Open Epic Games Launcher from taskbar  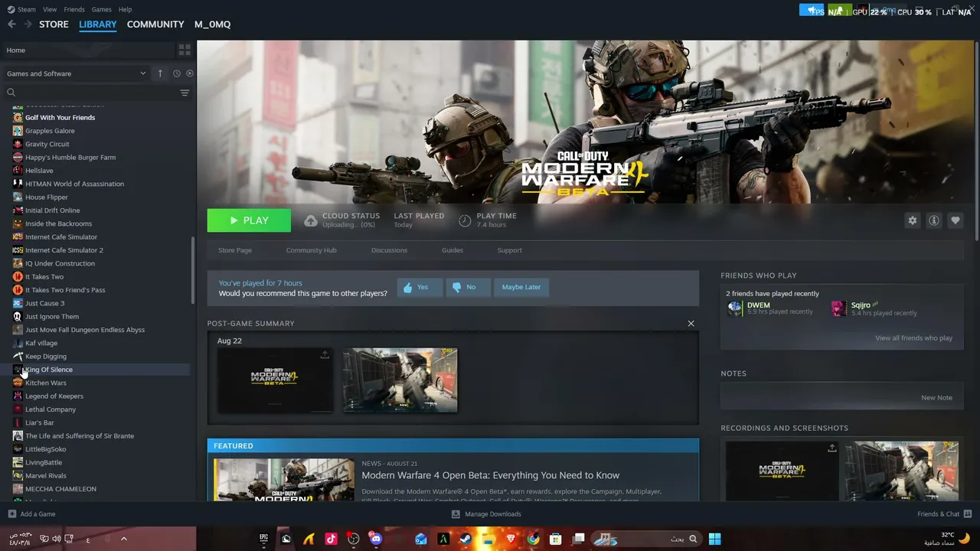[x=264, y=539]
